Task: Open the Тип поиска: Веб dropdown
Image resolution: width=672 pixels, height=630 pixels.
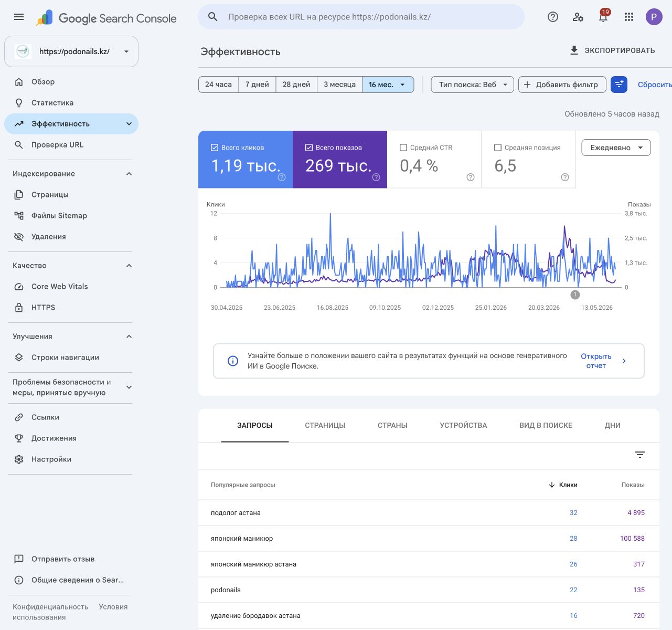Action: point(472,85)
